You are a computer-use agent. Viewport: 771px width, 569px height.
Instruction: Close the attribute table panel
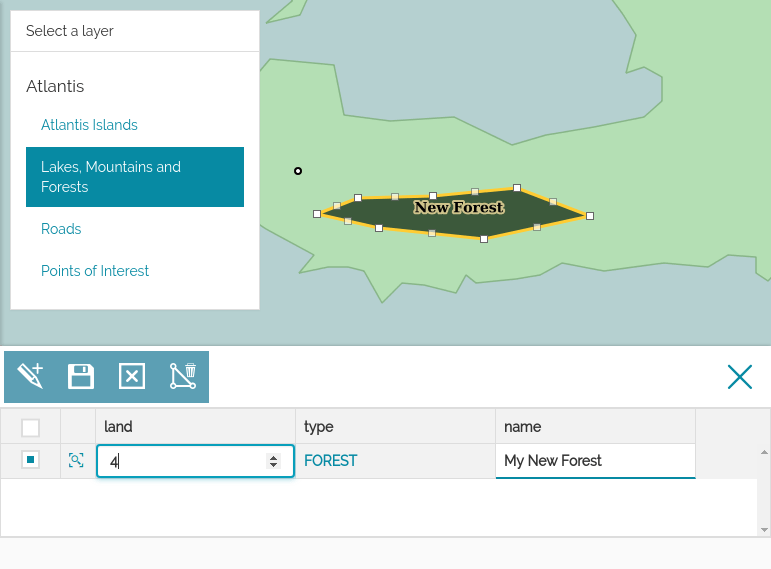(x=740, y=377)
